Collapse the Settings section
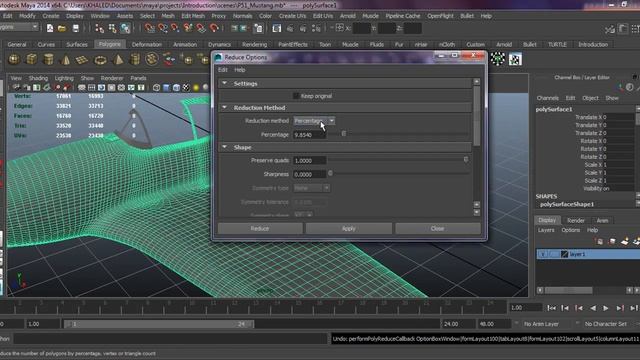The image size is (640, 360). 224,83
